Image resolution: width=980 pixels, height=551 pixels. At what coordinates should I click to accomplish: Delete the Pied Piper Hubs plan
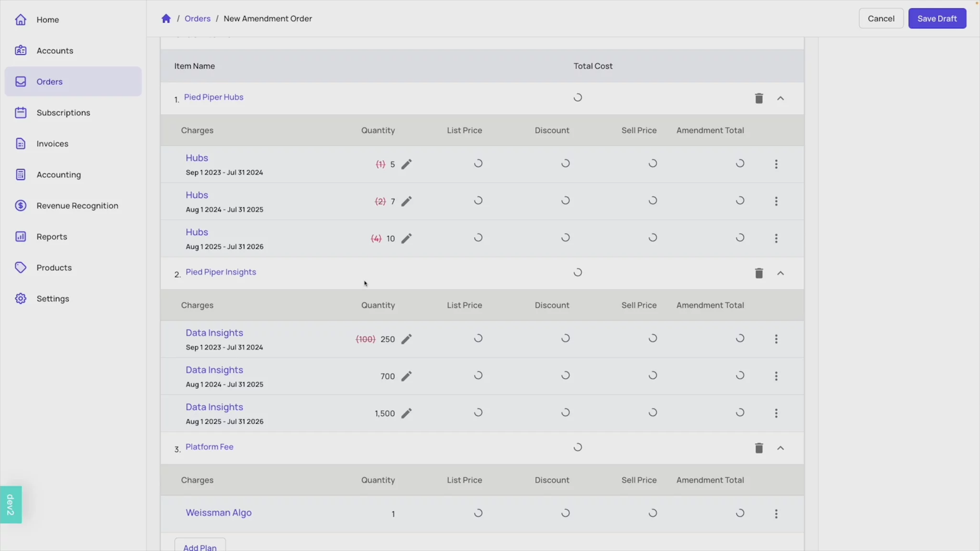[x=759, y=99]
